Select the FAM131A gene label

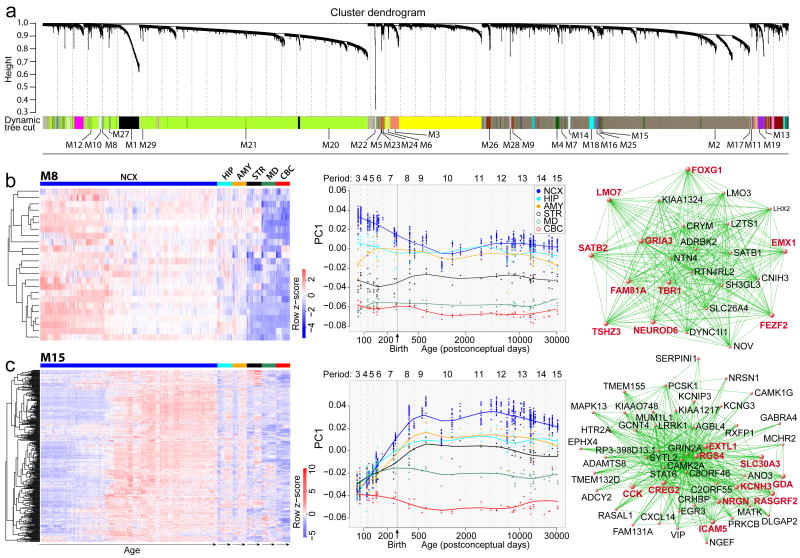(x=633, y=532)
